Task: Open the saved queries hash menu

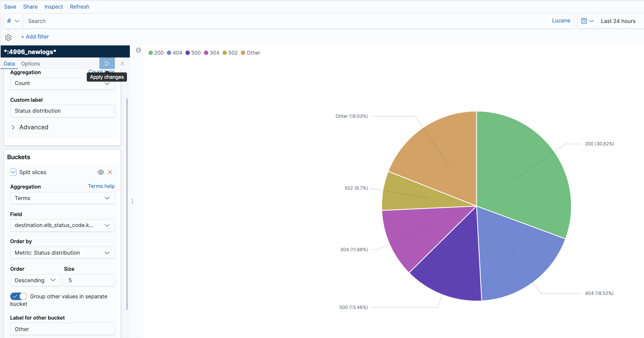Action: click(13, 21)
